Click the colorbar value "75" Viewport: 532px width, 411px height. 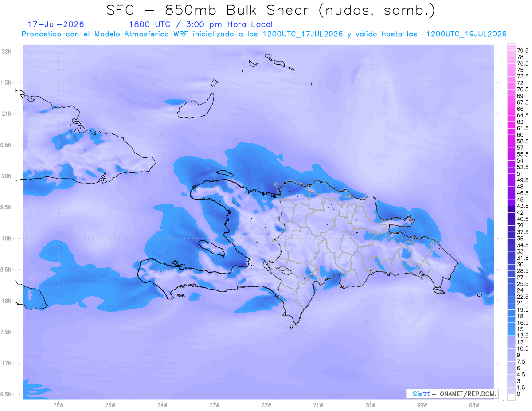coord(520,70)
